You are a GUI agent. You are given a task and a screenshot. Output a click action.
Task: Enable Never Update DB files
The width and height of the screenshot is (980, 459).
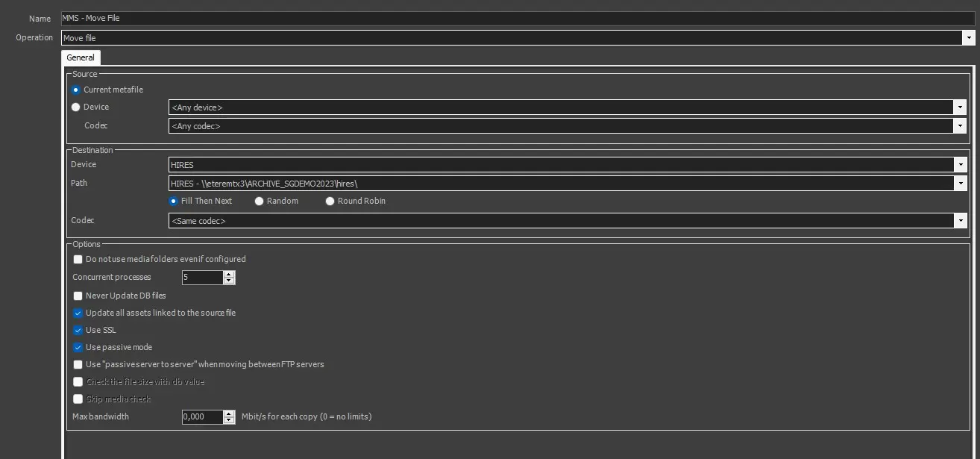pos(78,296)
